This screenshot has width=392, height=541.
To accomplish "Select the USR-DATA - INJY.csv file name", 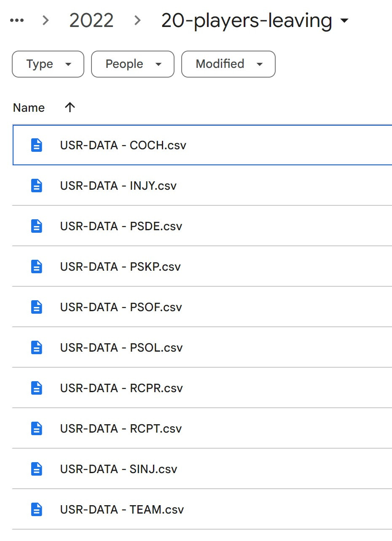I will (x=118, y=186).
